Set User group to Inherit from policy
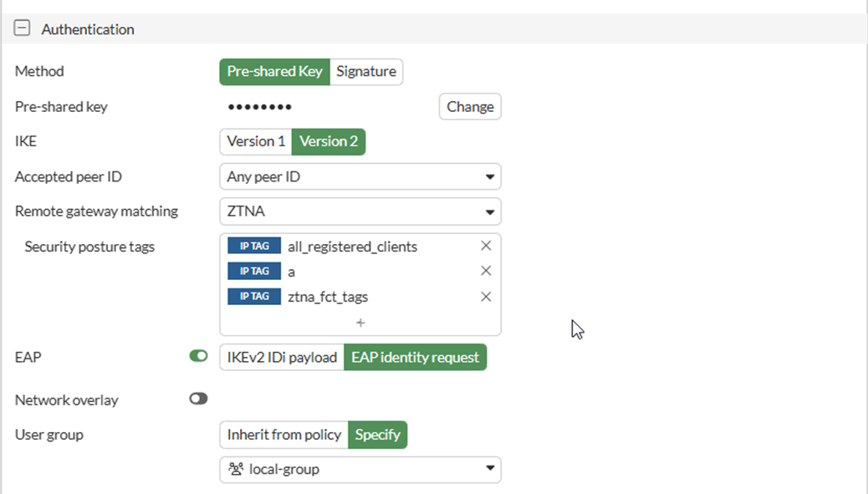This screenshot has width=868, height=494. coord(283,435)
